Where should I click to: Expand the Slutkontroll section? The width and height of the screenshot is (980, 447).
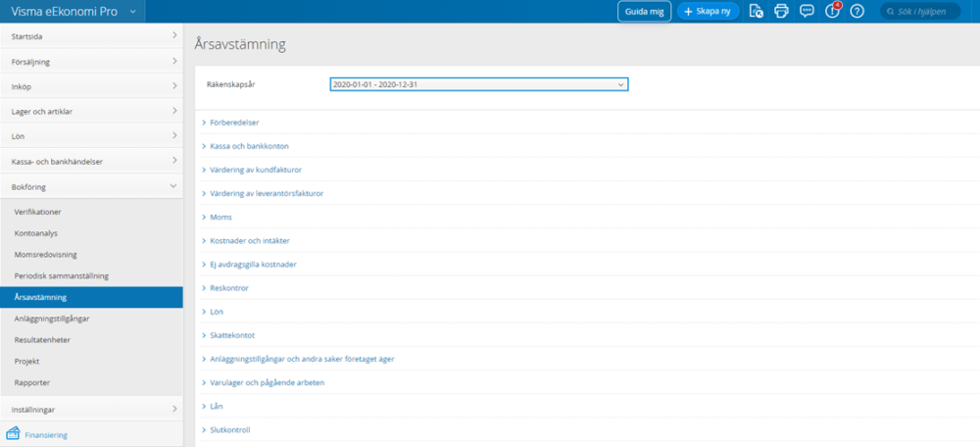point(229,429)
